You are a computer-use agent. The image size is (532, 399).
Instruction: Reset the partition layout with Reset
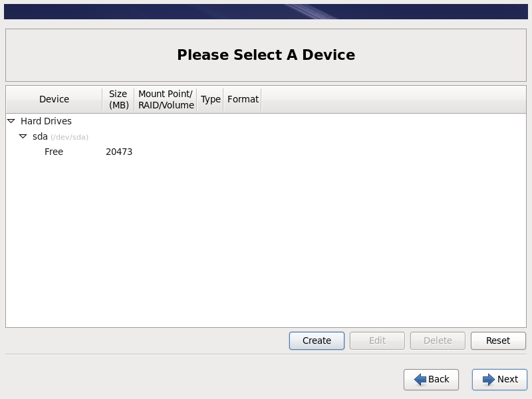pyautogui.click(x=497, y=340)
